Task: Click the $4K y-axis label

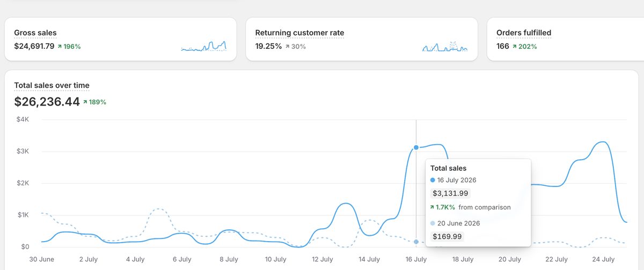Action: [23, 119]
